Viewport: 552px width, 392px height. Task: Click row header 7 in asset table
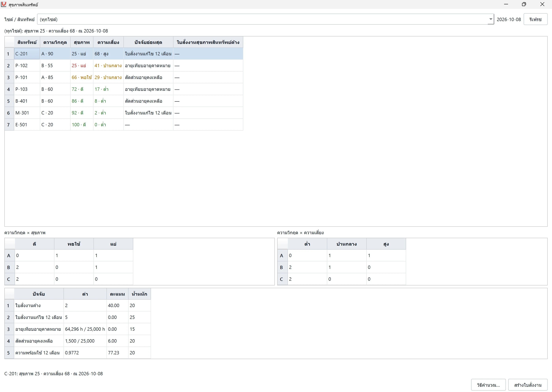[9, 124]
